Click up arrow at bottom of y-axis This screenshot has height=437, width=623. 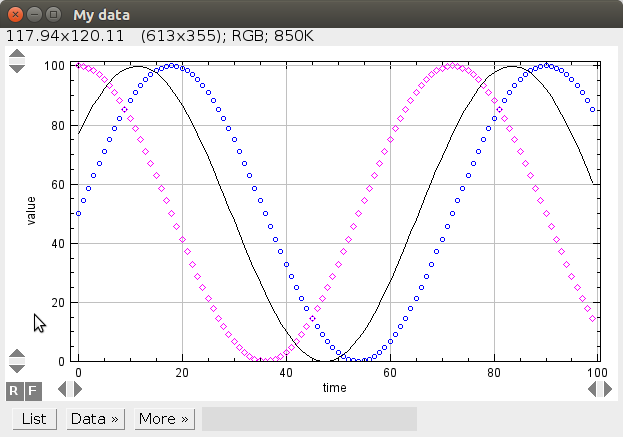point(17,354)
